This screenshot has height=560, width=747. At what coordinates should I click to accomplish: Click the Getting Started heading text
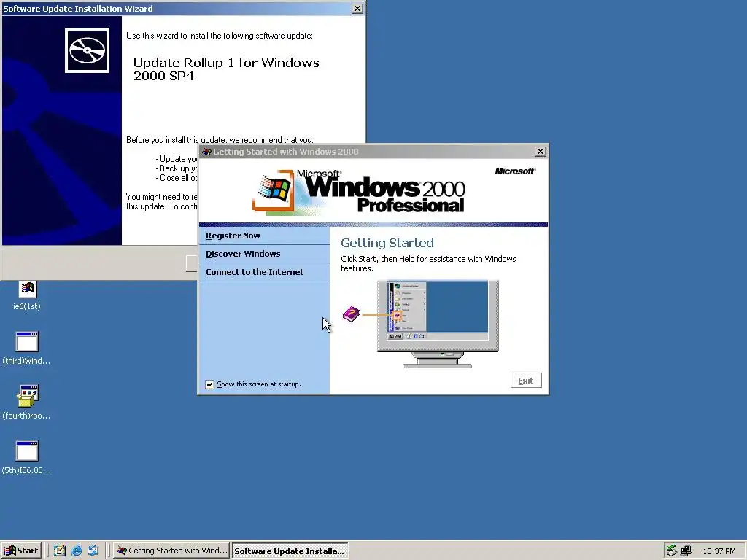pyautogui.click(x=387, y=243)
